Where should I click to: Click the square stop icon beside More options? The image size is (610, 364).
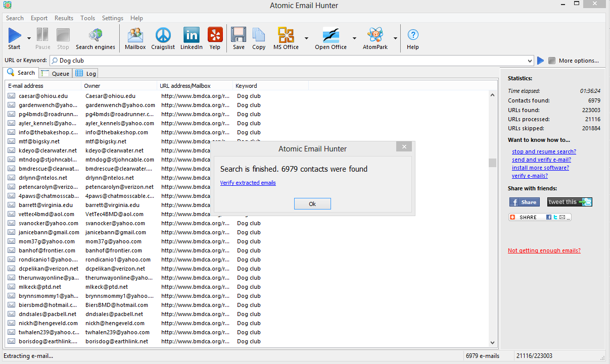click(552, 61)
